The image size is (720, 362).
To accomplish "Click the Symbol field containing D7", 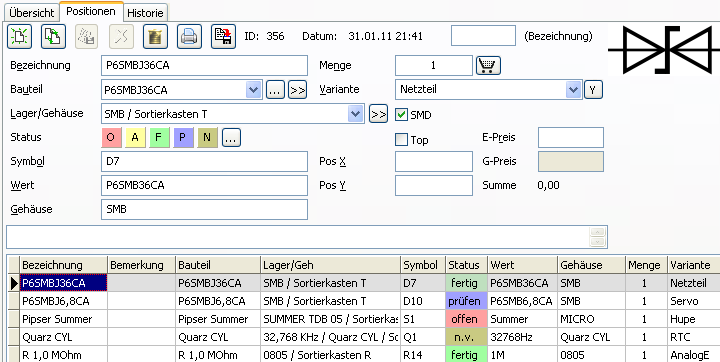I will [204, 162].
